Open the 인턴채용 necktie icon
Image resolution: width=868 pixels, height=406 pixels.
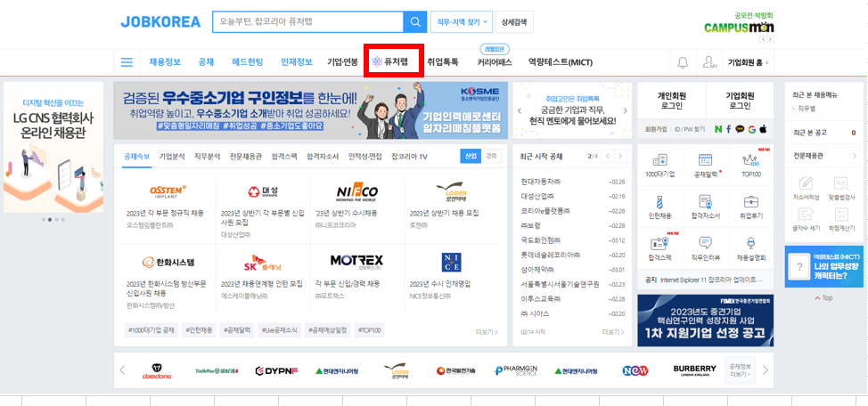tap(659, 201)
